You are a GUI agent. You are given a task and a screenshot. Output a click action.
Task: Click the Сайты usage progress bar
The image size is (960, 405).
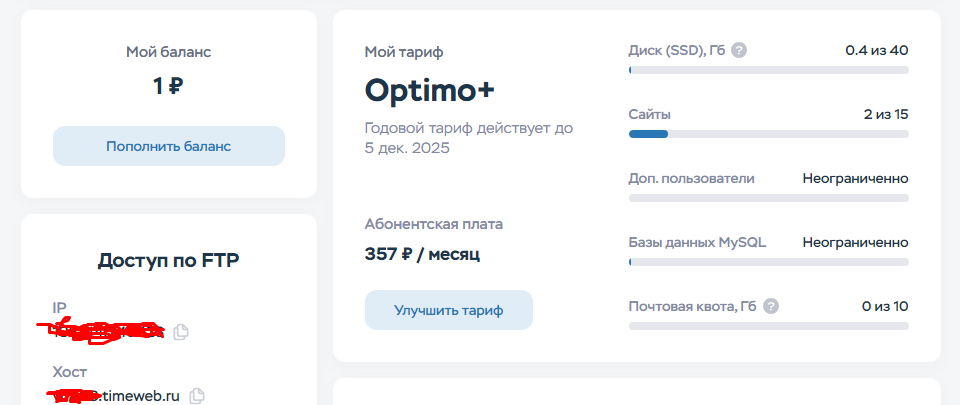[x=768, y=134]
